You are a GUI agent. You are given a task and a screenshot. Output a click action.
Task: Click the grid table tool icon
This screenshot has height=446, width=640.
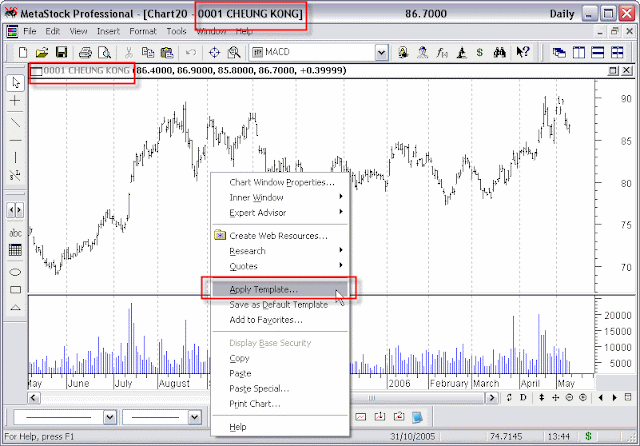15,250
